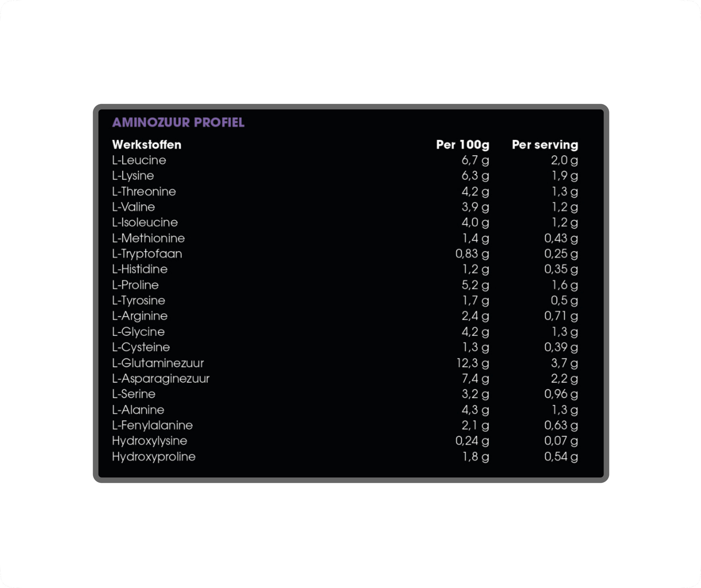Viewport: 701px width, 588px height.
Task: Select the L-Leucine row label
Action: (139, 160)
